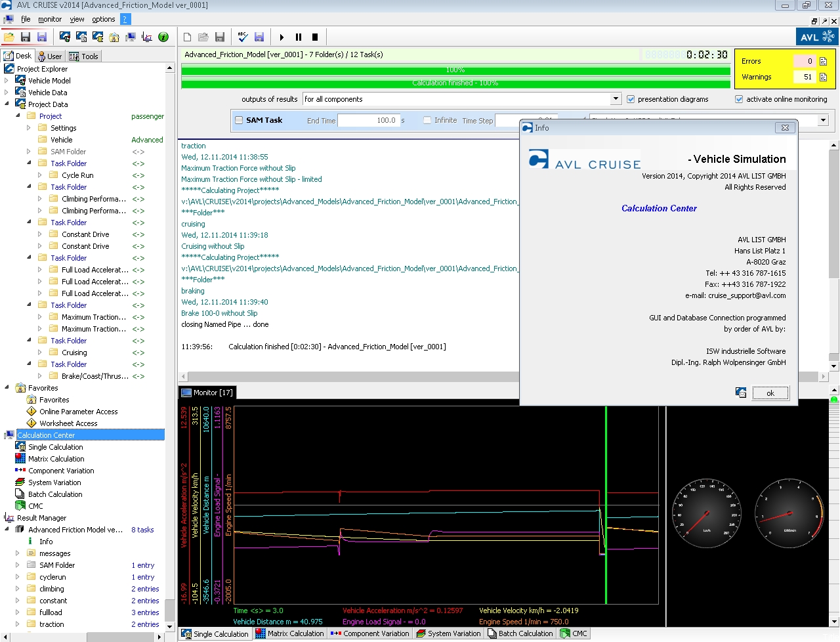Image resolution: width=840 pixels, height=642 pixels.
Task: Click the green info icon in toolbar
Action: [x=163, y=37]
